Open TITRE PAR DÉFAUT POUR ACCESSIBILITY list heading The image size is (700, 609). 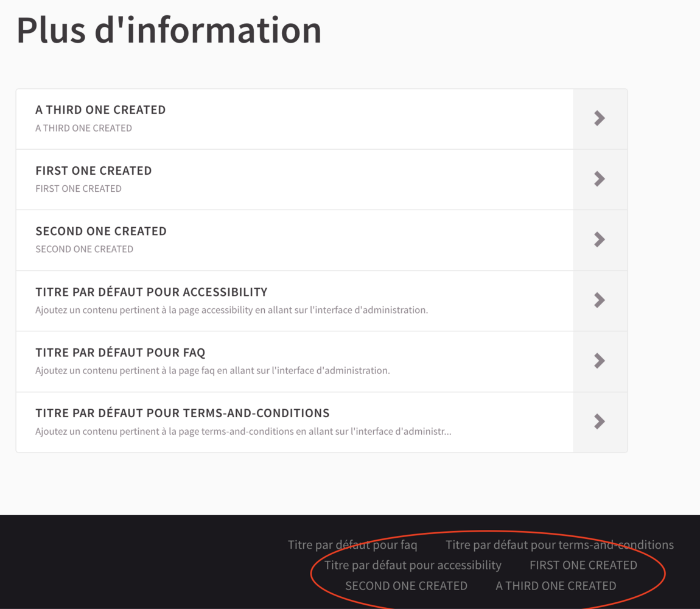[152, 292]
